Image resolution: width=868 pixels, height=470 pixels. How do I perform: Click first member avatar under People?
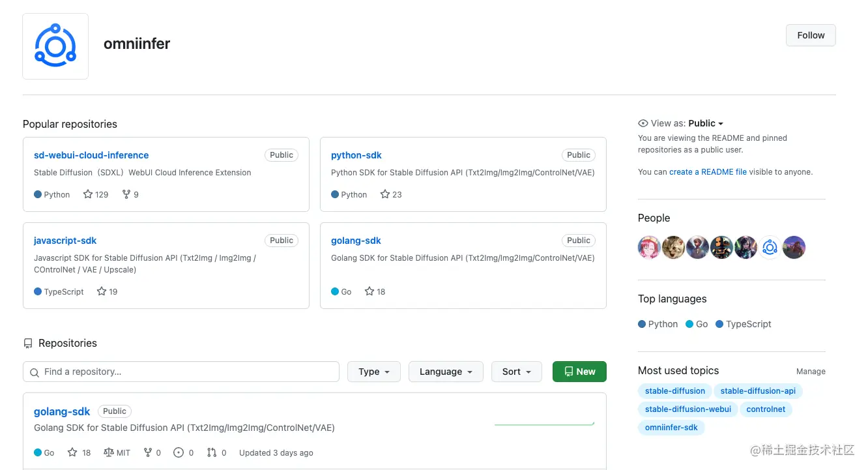pyautogui.click(x=650, y=248)
